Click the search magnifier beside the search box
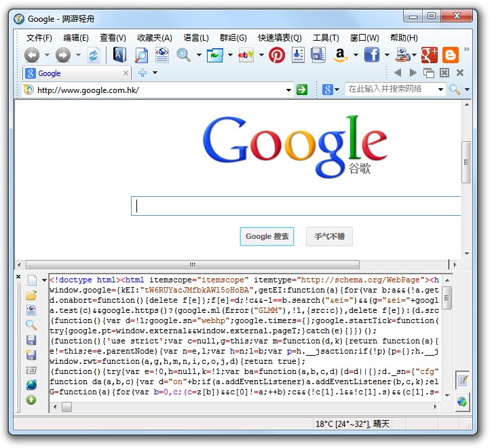Viewport: 494px width, 448px height. (x=455, y=90)
